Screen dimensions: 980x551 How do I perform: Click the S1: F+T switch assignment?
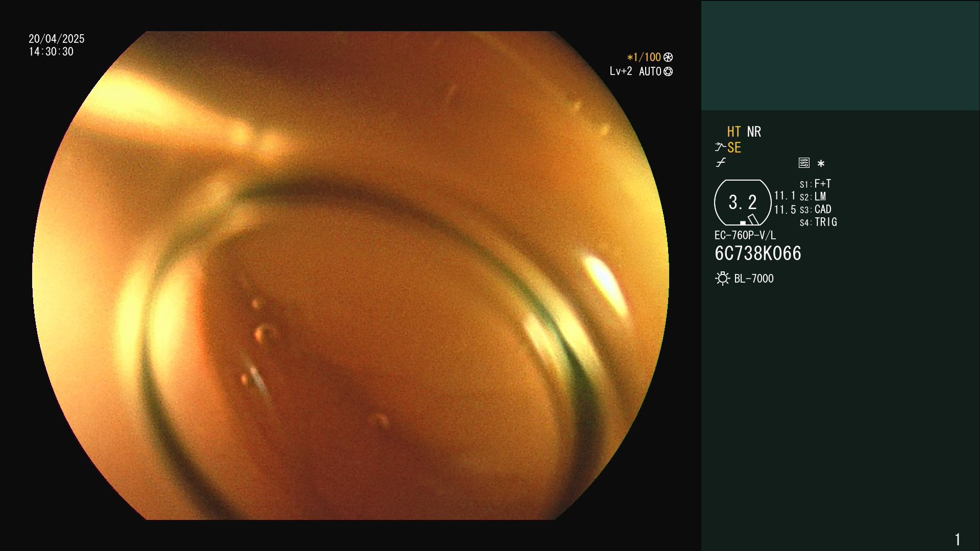click(815, 184)
